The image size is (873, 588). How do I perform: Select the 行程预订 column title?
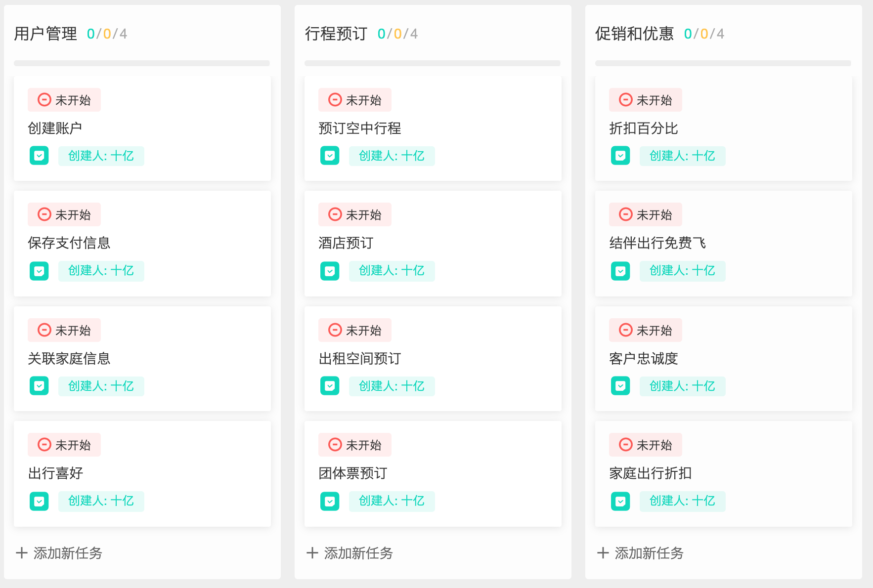click(x=336, y=33)
